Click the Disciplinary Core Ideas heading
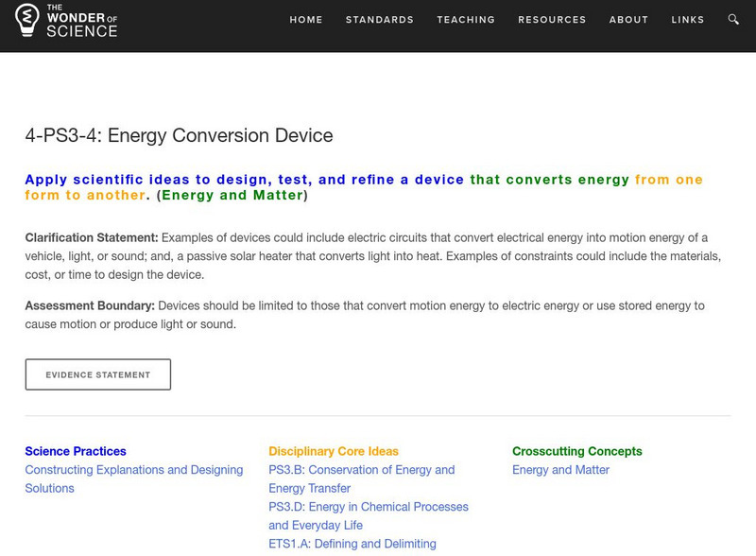Screen dimensions: 756x556 click(x=334, y=451)
